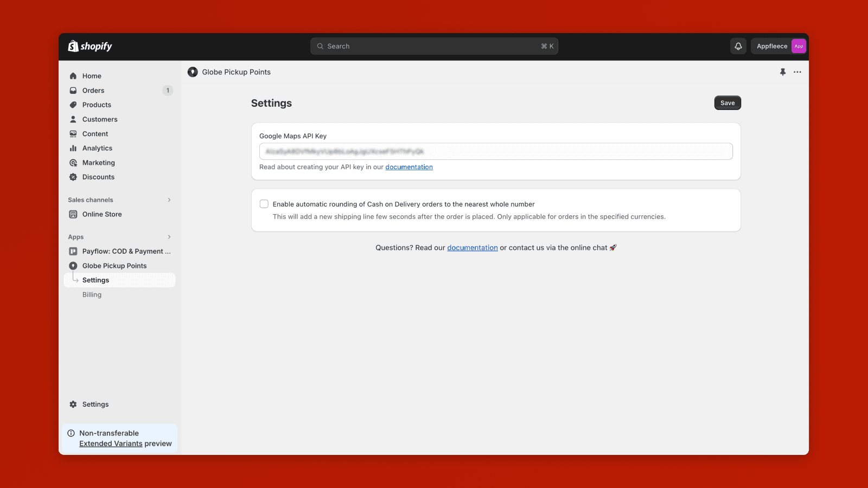
Task: Go to Online Store sales channel
Action: 102,214
